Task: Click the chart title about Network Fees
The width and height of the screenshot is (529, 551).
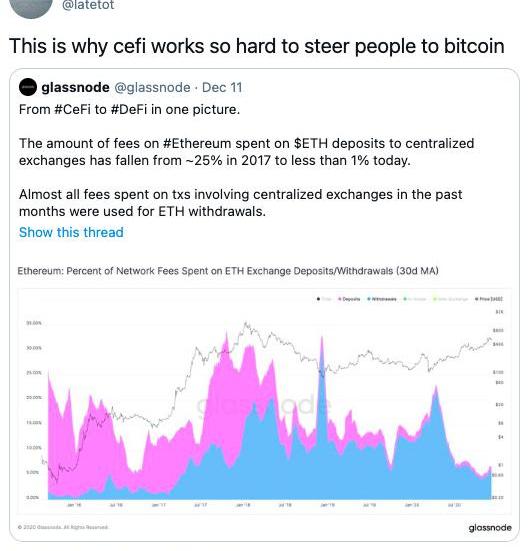Action: pyautogui.click(x=228, y=271)
